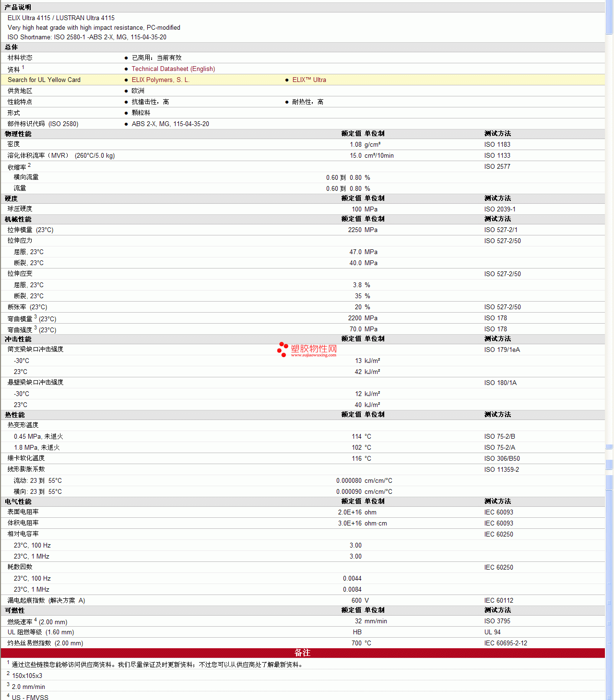Click the 'ISO 11359-2' test method
614x700 pixels.
[x=502, y=470]
